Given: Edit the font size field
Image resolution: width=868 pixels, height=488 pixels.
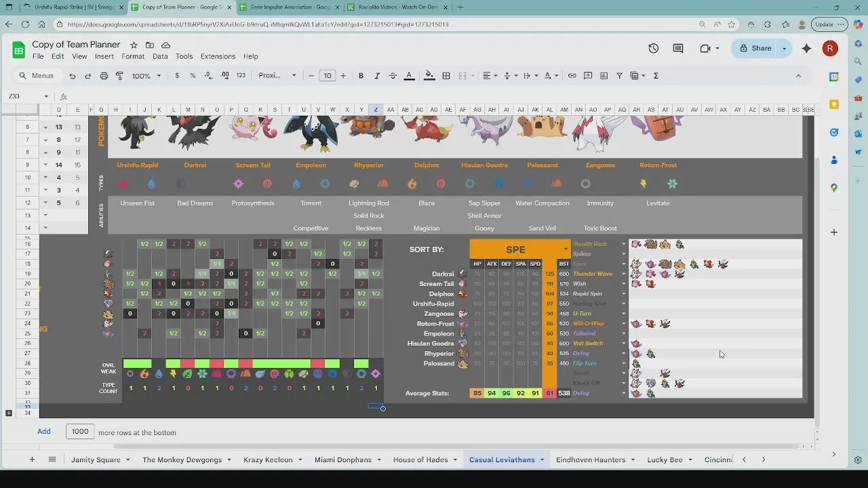Looking at the screenshot, I should [328, 76].
